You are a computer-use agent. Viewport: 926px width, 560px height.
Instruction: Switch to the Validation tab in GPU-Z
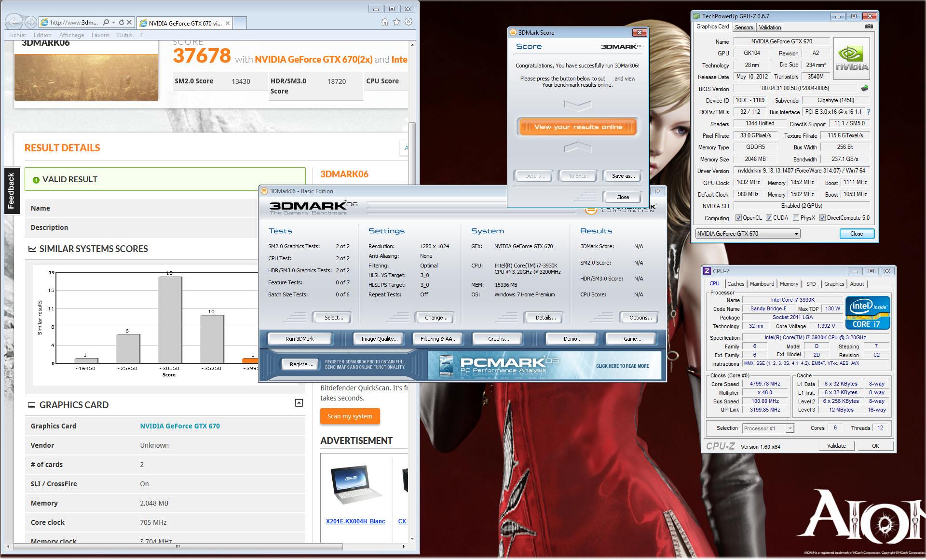point(770,27)
